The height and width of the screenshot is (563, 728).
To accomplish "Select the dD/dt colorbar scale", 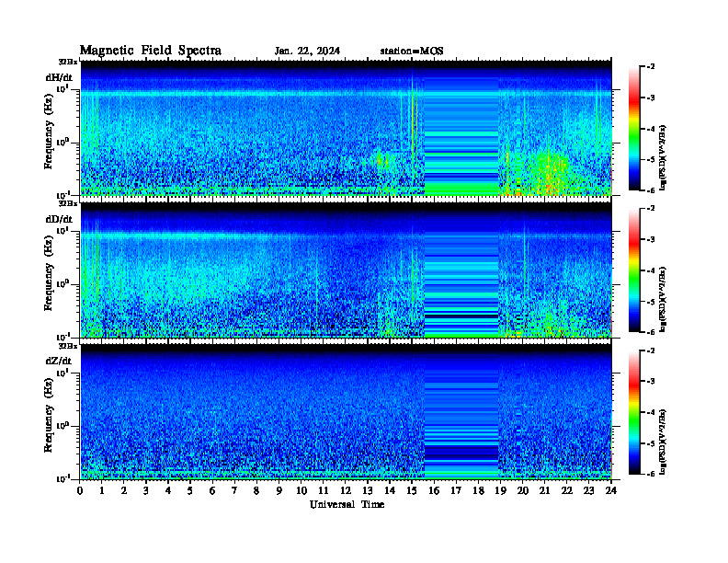I will 634,270.
